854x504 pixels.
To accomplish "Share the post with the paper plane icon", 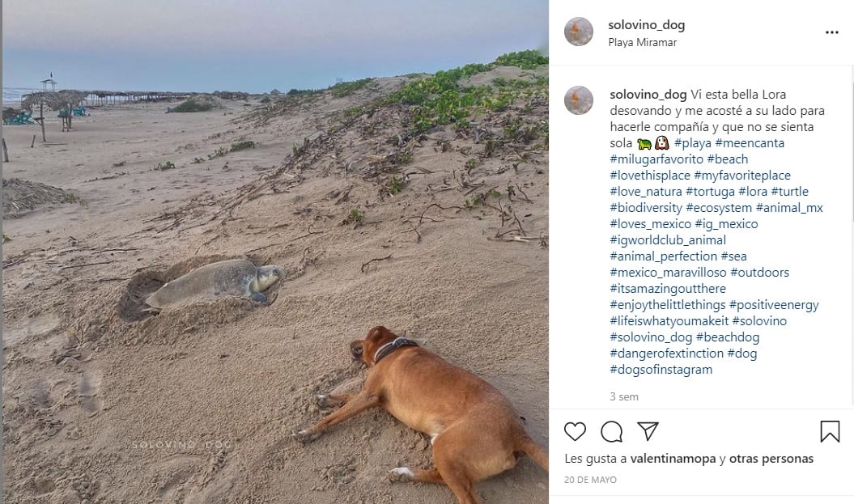I will pyautogui.click(x=648, y=431).
